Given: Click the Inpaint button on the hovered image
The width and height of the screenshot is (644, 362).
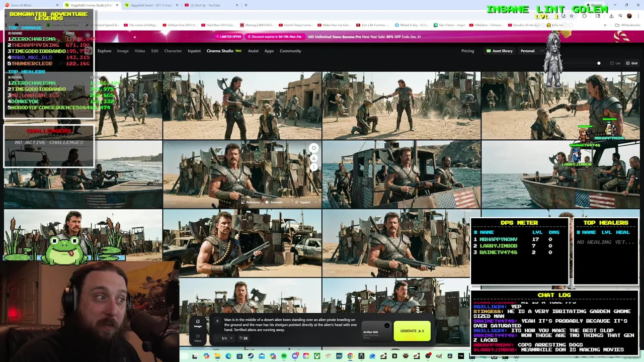Looking at the screenshot, I should coord(303,202).
